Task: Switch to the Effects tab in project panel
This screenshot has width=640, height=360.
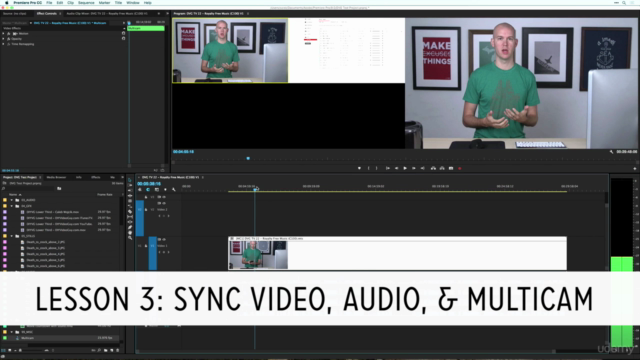Action: pyautogui.click(x=96, y=177)
